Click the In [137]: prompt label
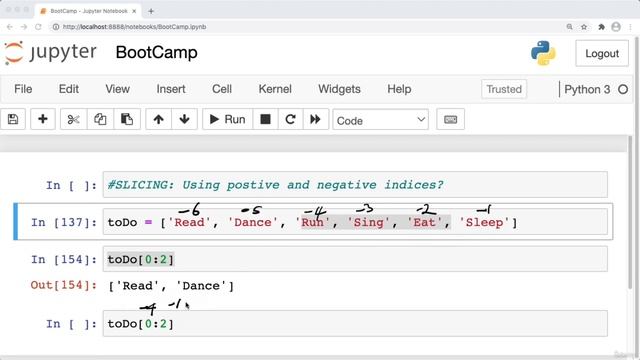 tap(64, 222)
